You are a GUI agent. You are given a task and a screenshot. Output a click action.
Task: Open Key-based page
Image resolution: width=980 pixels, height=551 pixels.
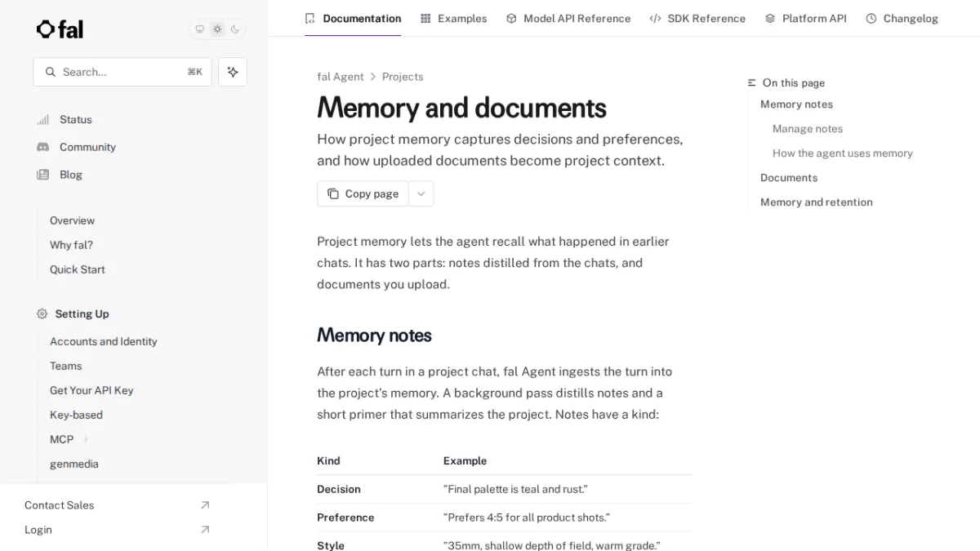76,415
